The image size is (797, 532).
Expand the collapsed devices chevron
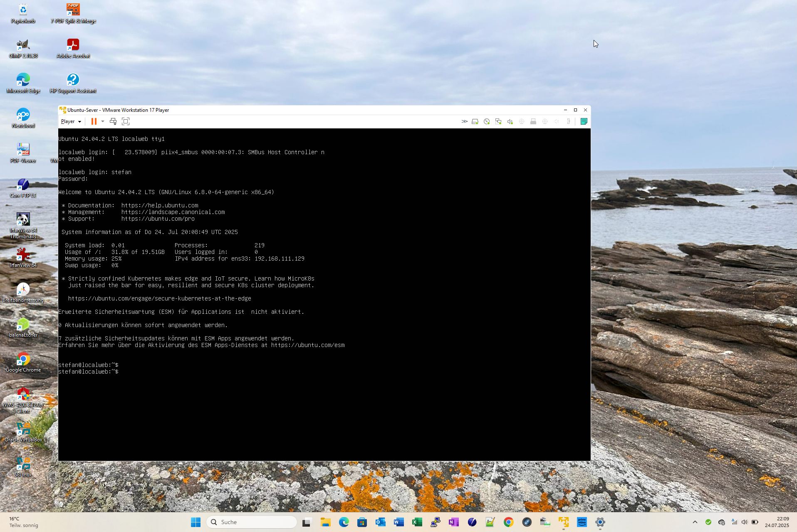point(464,121)
